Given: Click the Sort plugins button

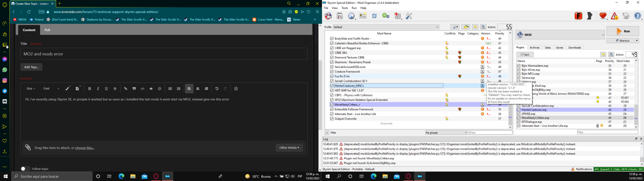Looking at the screenshot, I should (x=525, y=54).
